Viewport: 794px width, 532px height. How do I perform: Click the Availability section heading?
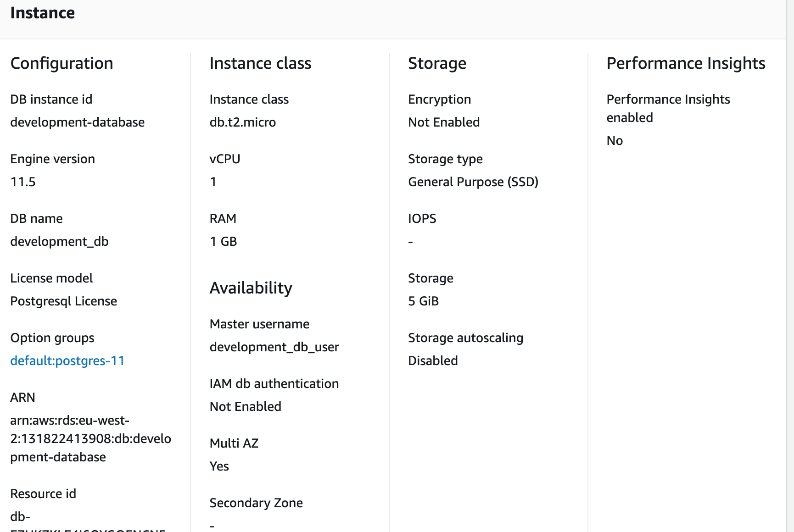click(x=251, y=288)
